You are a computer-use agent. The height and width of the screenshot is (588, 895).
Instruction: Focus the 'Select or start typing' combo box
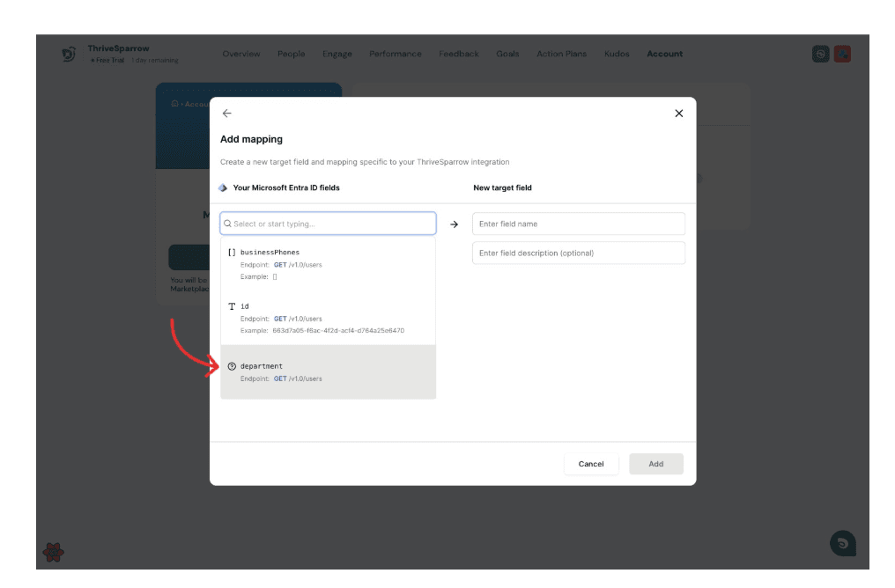333,224
